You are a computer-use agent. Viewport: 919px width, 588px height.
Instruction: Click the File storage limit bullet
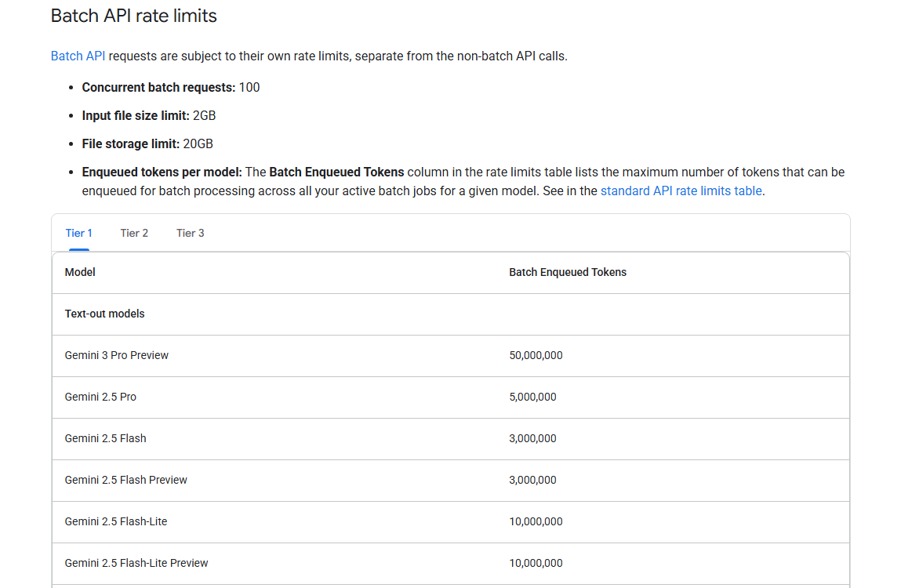(147, 143)
